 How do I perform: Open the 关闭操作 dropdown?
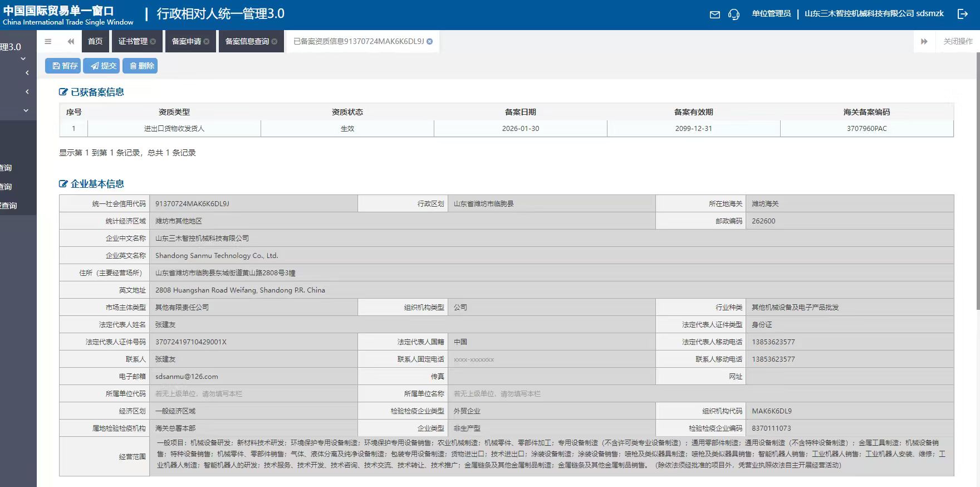(958, 41)
